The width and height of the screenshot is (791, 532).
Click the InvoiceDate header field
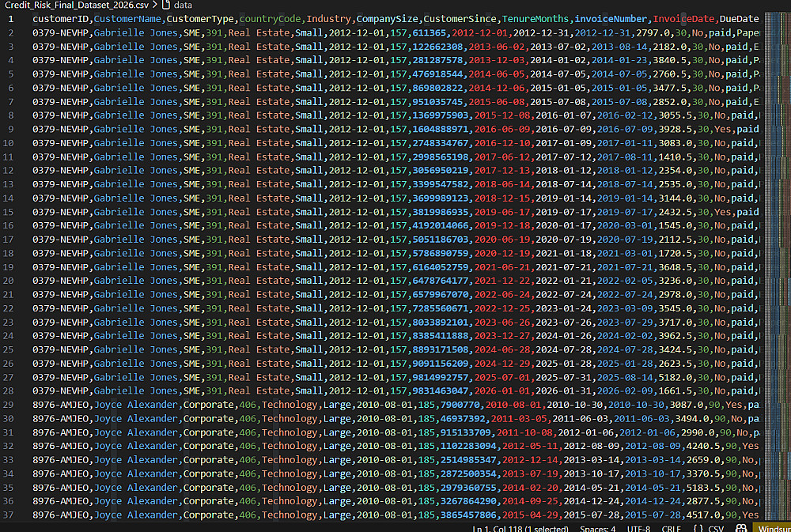tap(683, 19)
